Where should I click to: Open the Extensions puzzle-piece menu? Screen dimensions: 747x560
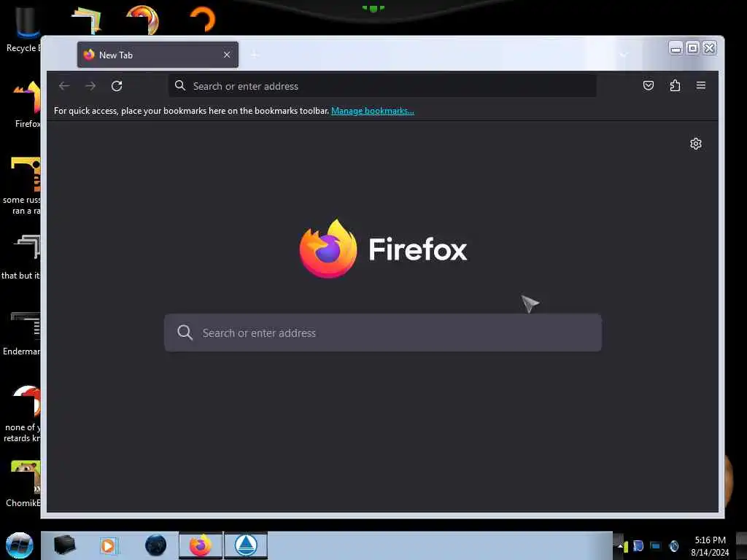coord(675,85)
